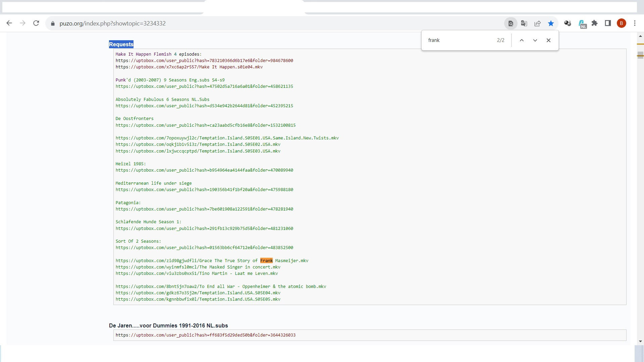The image size is (644, 362).
Task: Go to previous find result
Action: [522, 40]
